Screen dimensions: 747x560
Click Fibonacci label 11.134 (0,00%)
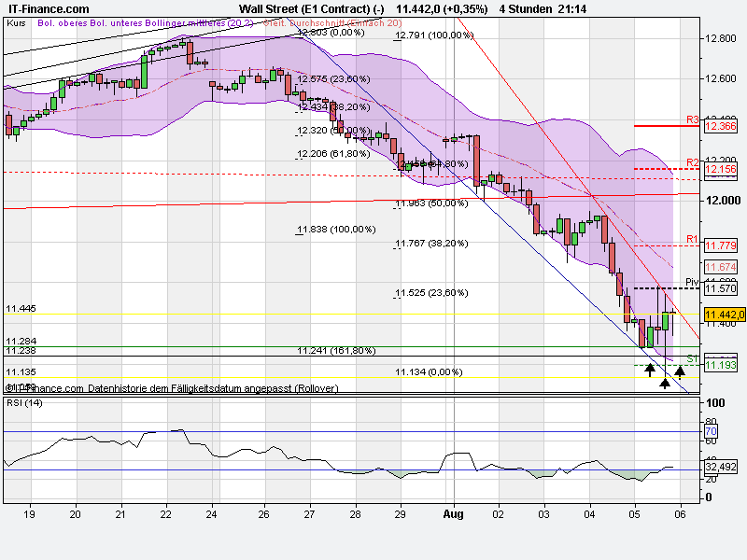coord(429,371)
